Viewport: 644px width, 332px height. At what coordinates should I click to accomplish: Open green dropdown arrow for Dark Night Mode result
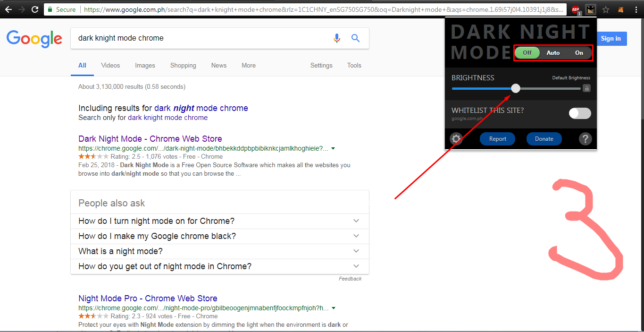click(333, 148)
